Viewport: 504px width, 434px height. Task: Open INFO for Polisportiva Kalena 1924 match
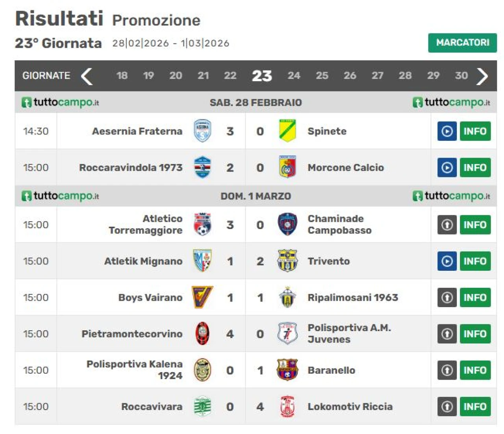coord(475,370)
